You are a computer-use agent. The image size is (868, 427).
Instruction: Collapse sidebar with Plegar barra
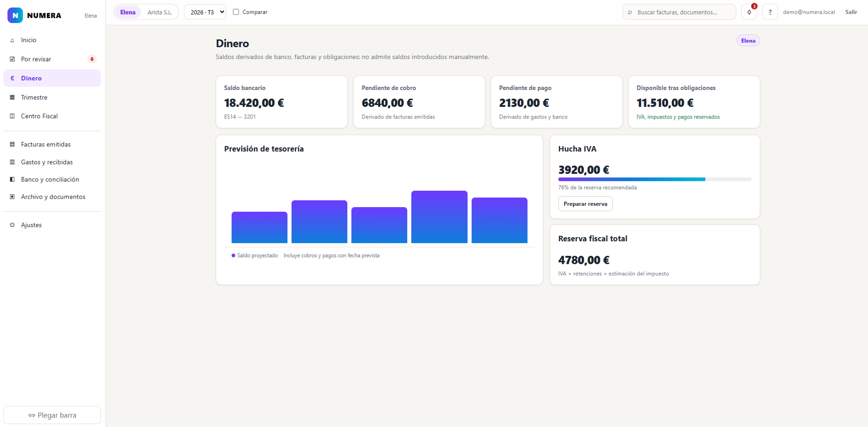coord(52,415)
